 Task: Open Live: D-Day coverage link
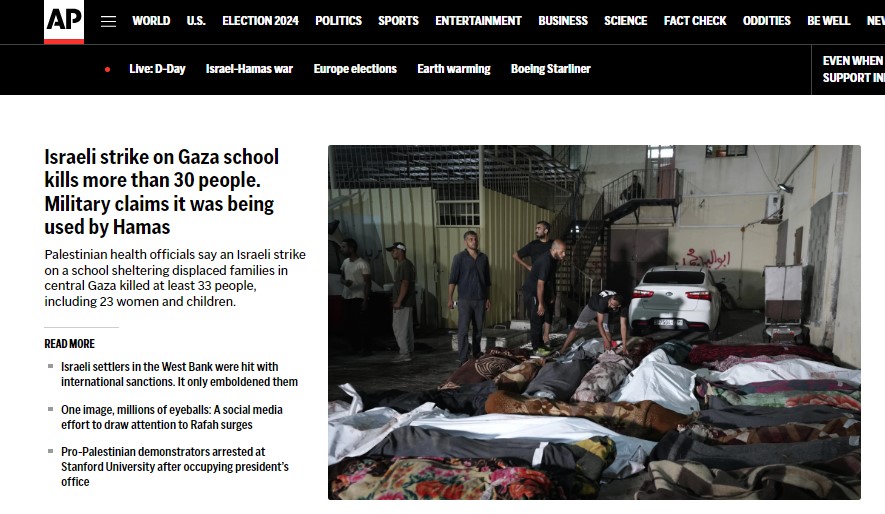tap(157, 69)
